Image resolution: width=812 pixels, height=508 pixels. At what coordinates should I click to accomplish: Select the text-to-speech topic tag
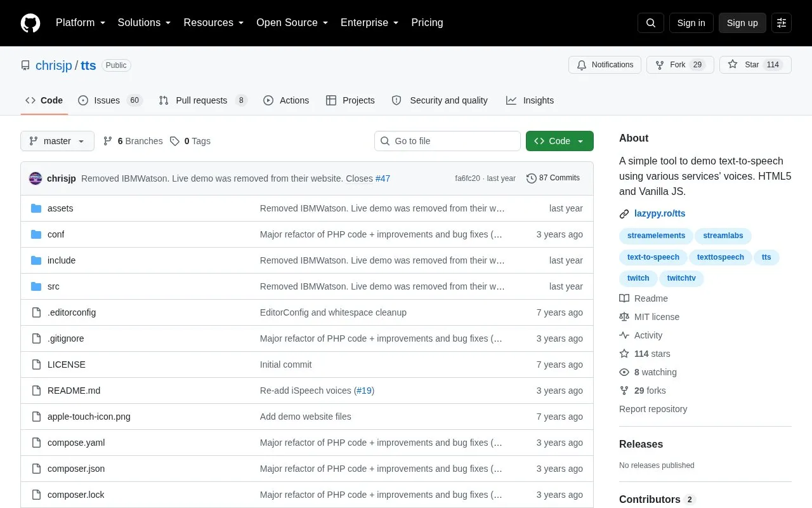[x=653, y=257]
